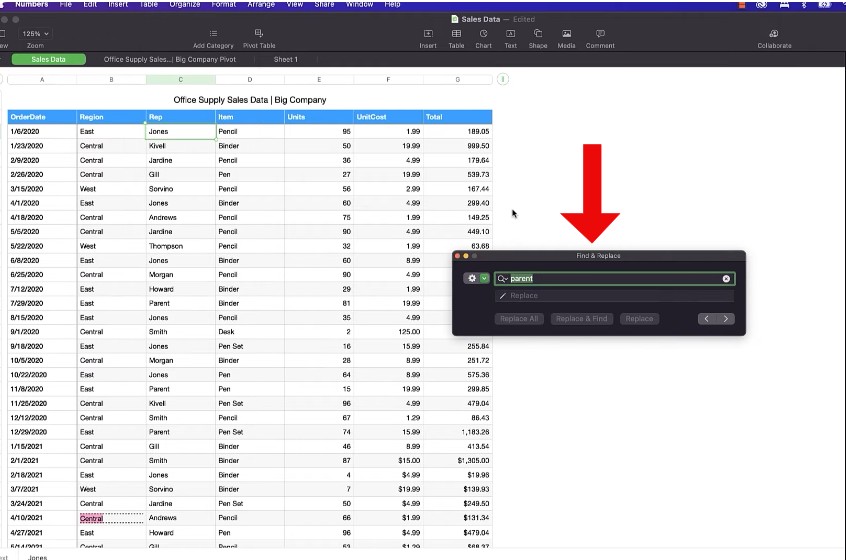Select column C header
846x560 pixels.
(x=181, y=80)
